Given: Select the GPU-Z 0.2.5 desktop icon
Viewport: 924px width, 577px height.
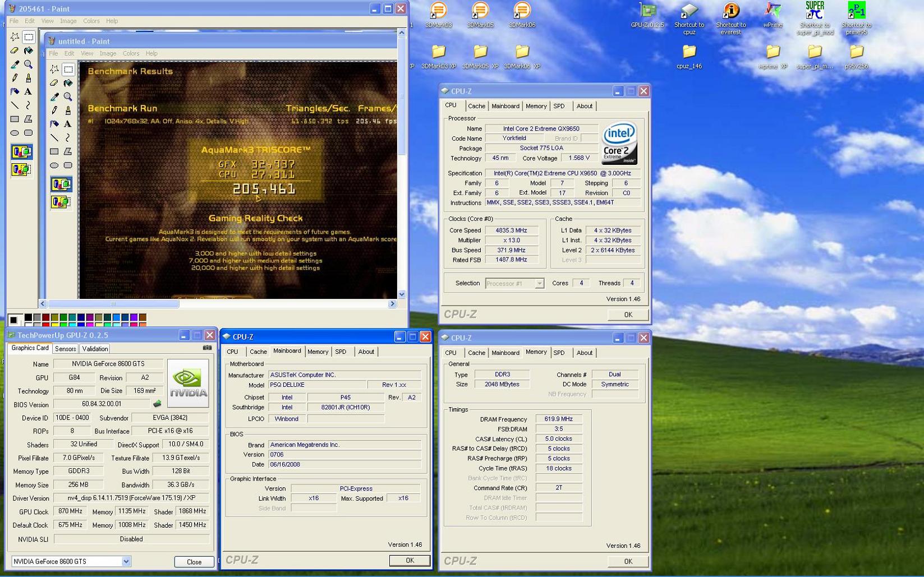Looking at the screenshot, I should pos(647,16).
